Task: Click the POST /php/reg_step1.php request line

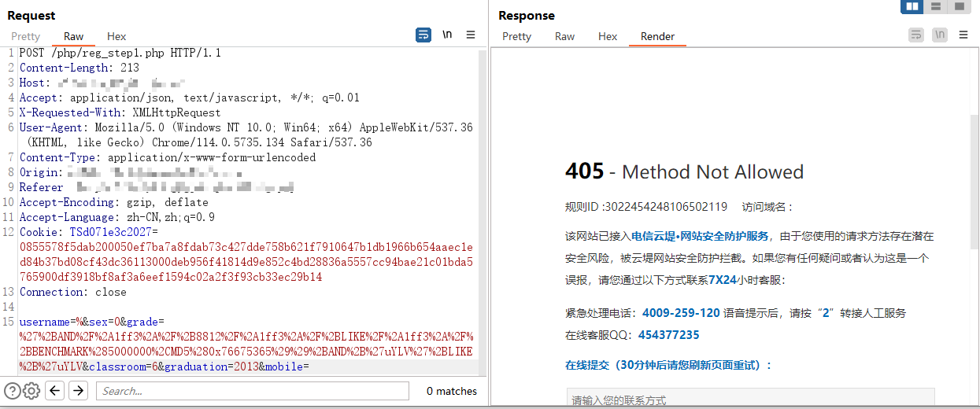Action: 120,53
